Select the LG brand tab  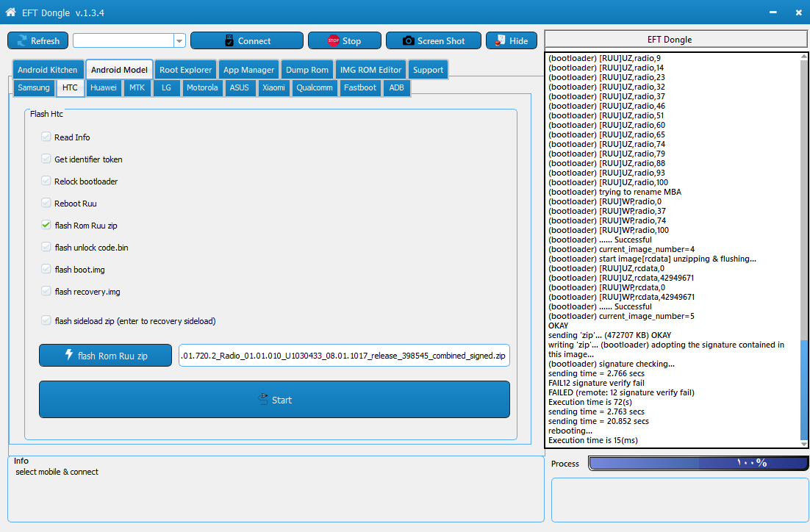pyautogui.click(x=166, y=87)
